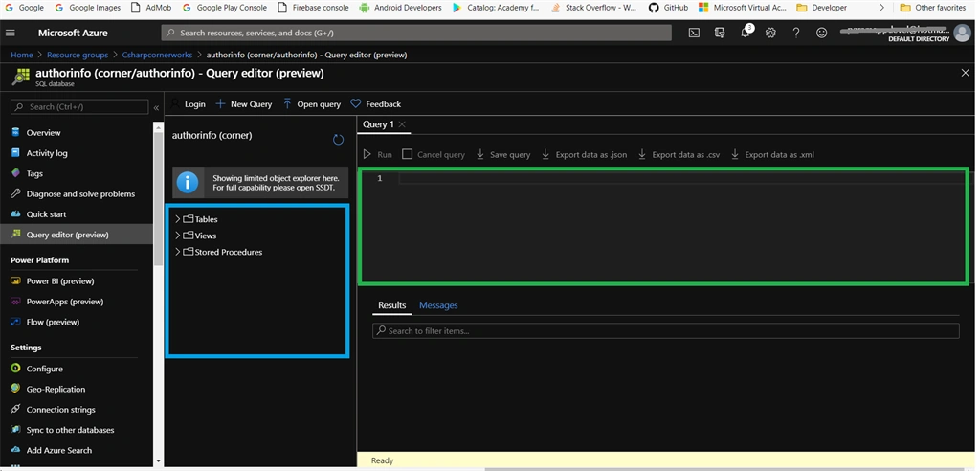Screen dimensions: 980x471
Task: Click Open query in toolbar
Action: 312,103
